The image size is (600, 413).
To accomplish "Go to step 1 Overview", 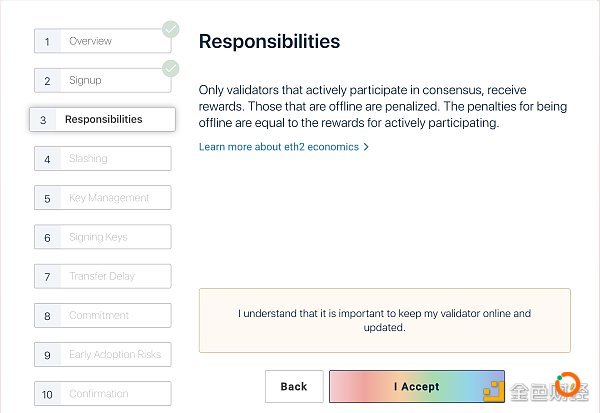I will (x=103, y=41).
